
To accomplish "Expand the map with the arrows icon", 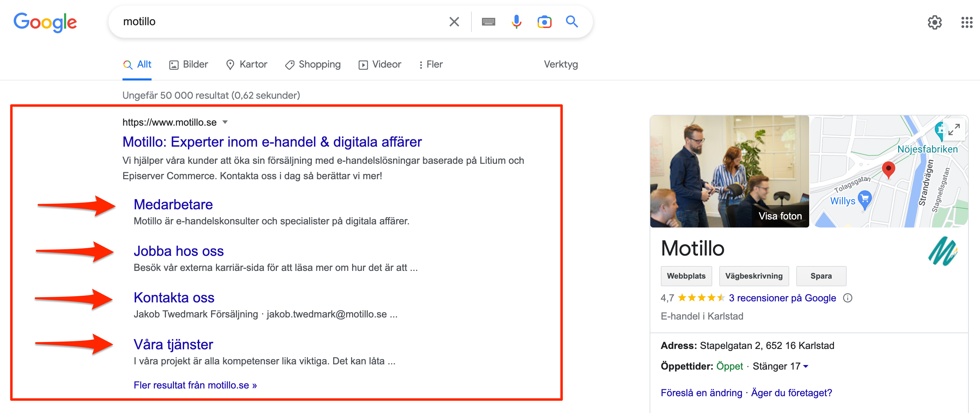I will click(954, 130).
